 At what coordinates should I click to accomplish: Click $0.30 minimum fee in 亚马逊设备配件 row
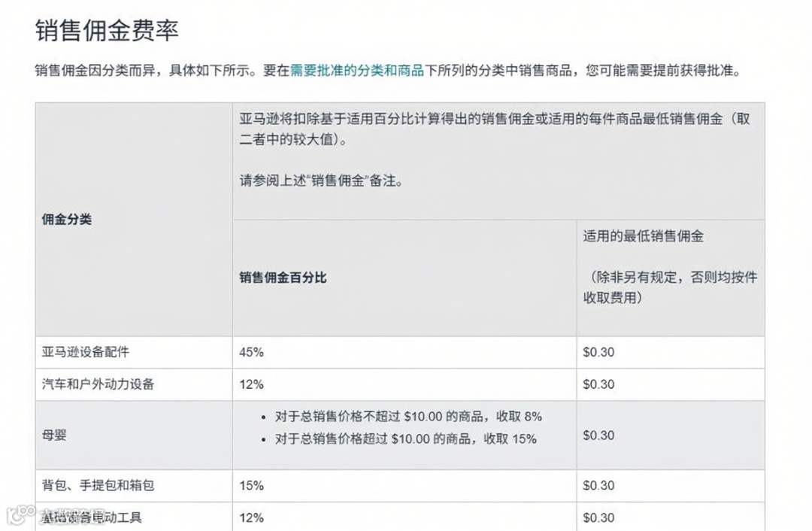[598, 352]
